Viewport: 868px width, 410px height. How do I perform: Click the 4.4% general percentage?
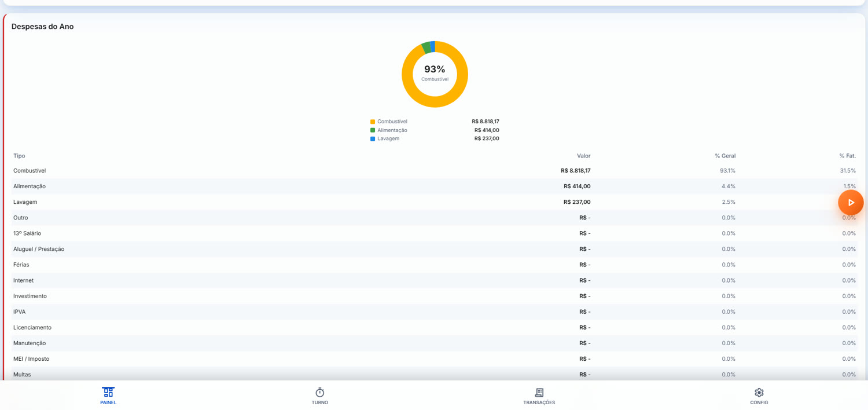[729, 186]
